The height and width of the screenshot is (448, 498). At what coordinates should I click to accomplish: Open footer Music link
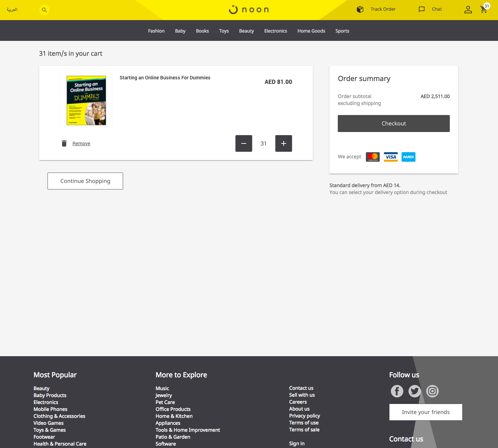click(162, 388)
